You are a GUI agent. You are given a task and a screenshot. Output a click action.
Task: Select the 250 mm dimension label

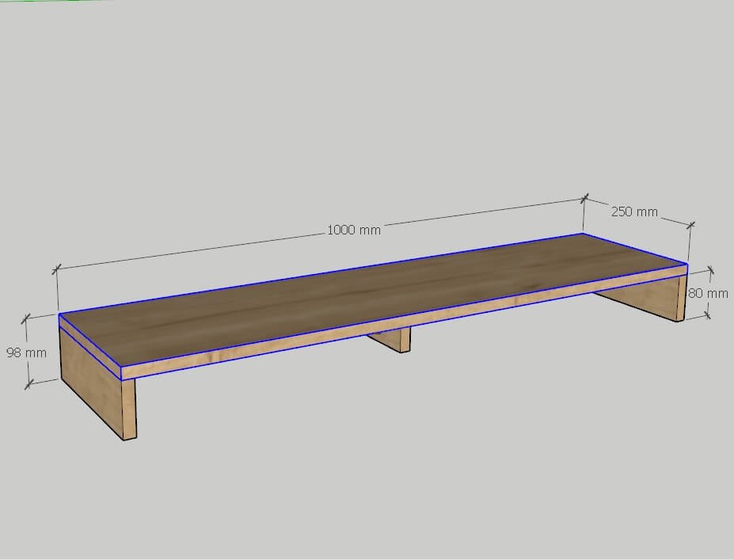pyautogui.click(x=634, y=211)
